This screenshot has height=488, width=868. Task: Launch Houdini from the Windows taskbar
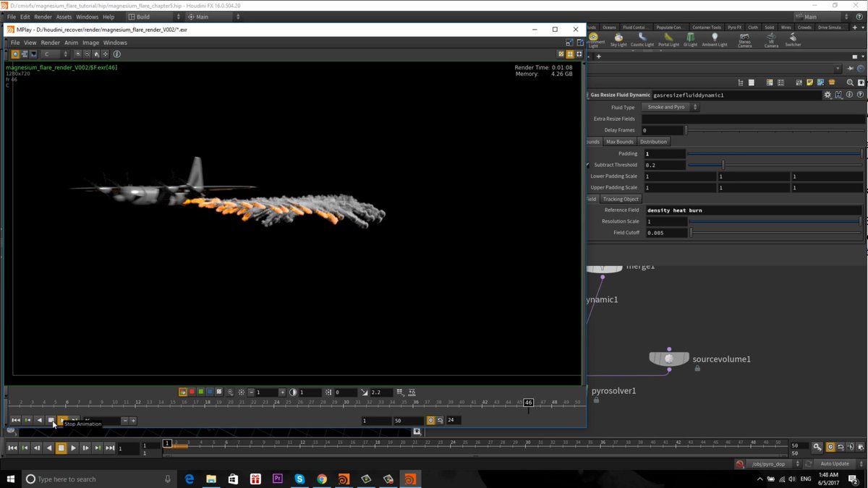(411, 479)
